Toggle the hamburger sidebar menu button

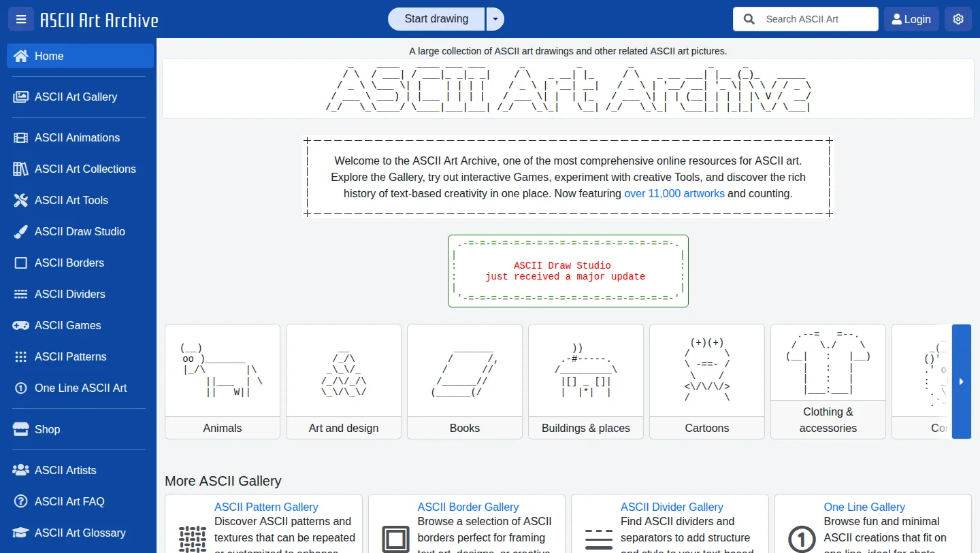[21, 19]
